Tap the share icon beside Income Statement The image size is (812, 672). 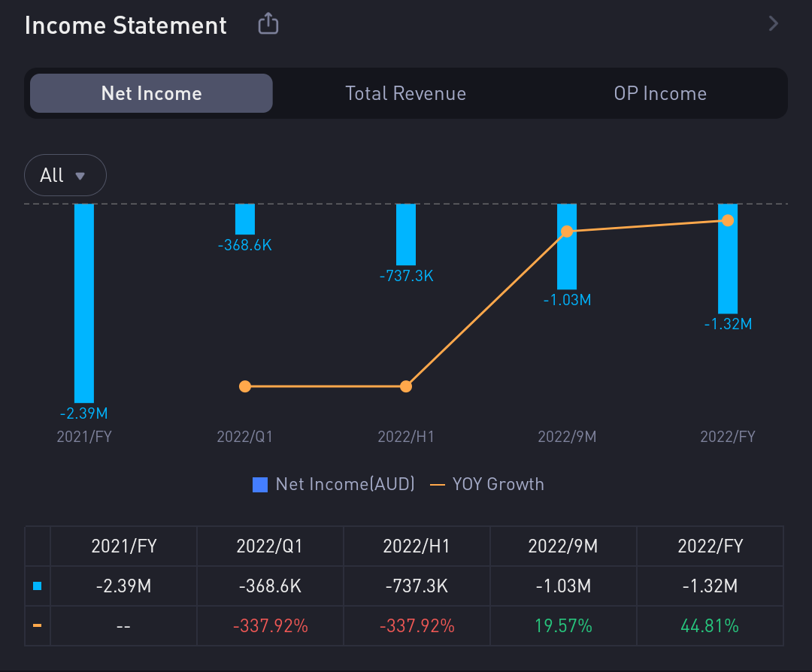268,24
